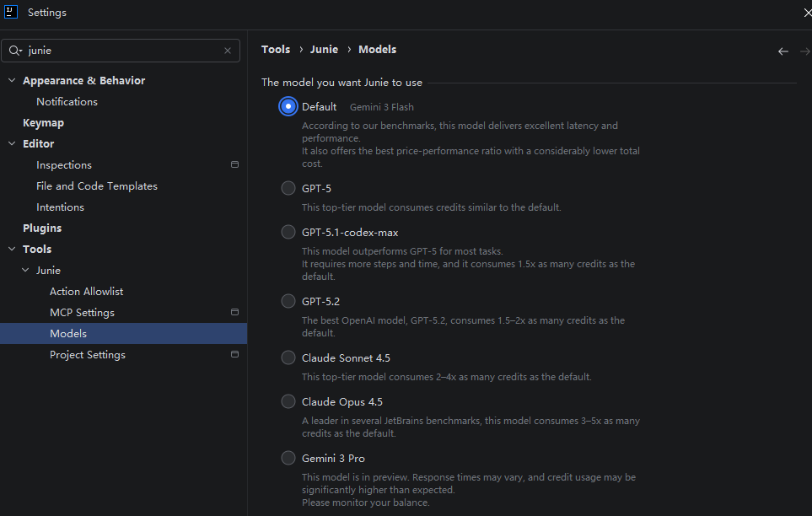This screenshot has width=812, height=516.
Task: Collapse the Editor tree node
Action: 12,144
